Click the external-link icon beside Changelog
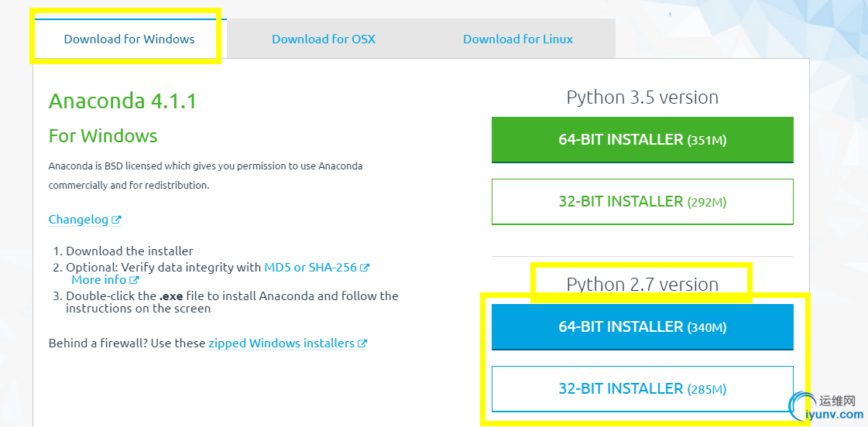This screenshot has width=868, height=427. (116, 220)
